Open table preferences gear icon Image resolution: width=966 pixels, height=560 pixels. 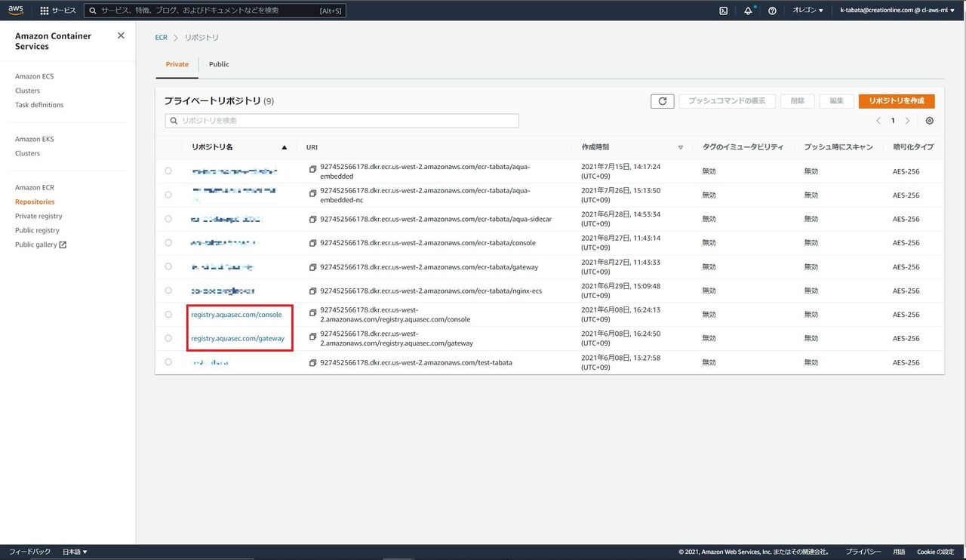click(929, 121)
